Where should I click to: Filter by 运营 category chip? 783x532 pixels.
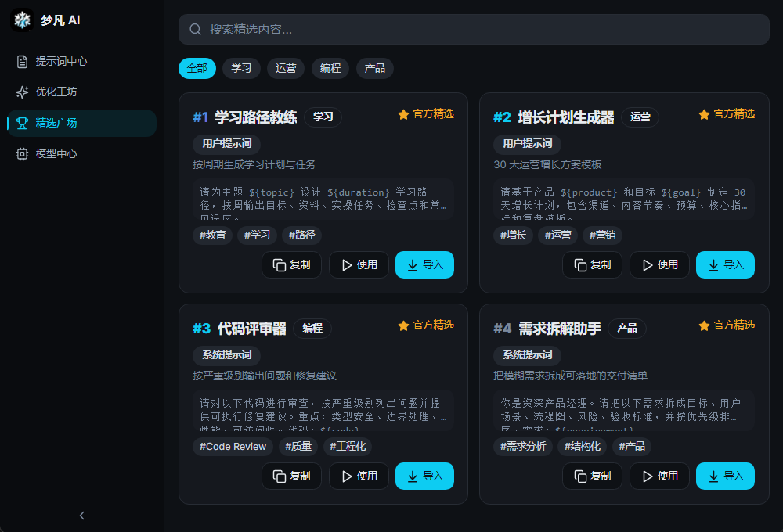click(x=286, y=68)
